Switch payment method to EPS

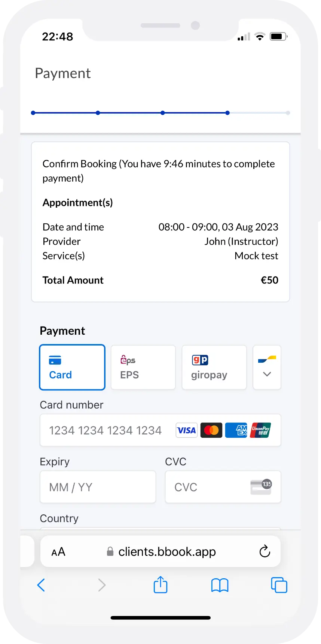(143, 367)
